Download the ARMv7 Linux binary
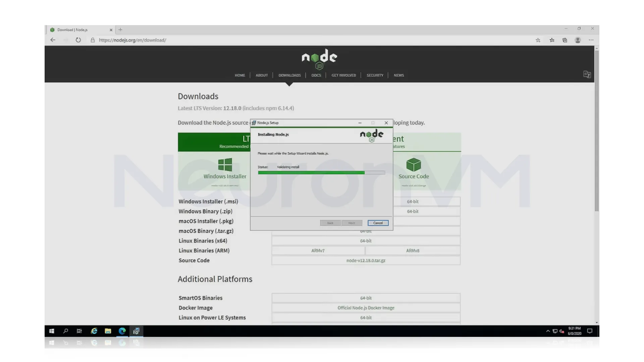The height and width of the screenshot is (362, 644). (x=318, y=250)
